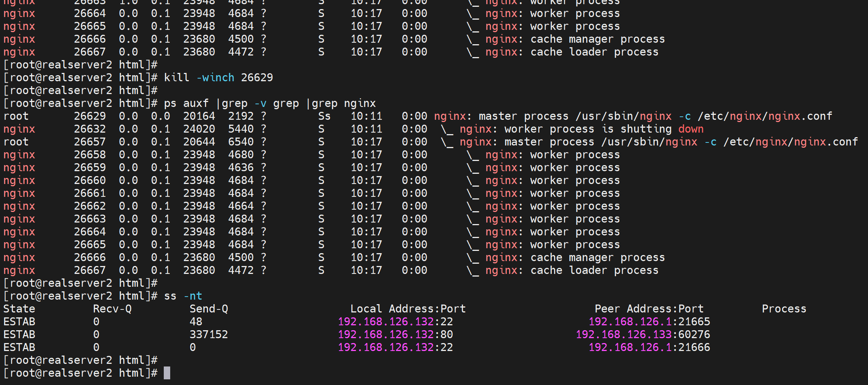Click the block cursor at the final prompt

click(x=167, y=373)
